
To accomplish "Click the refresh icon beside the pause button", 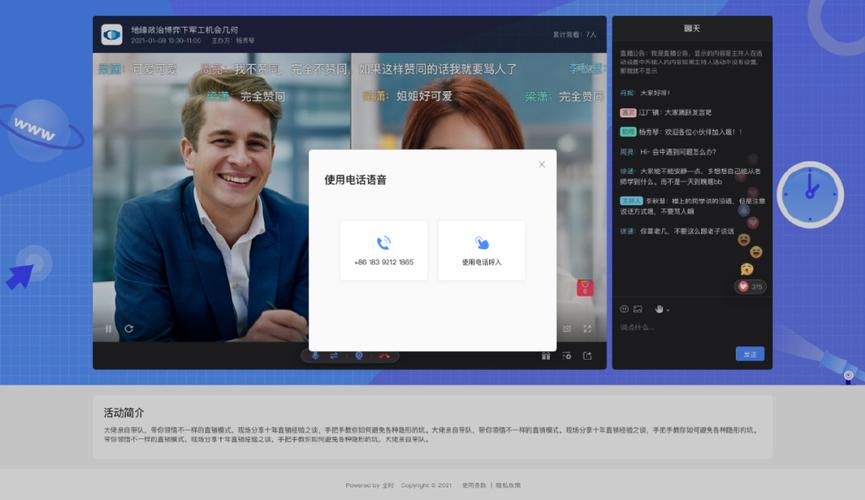I will pos(129,328).
